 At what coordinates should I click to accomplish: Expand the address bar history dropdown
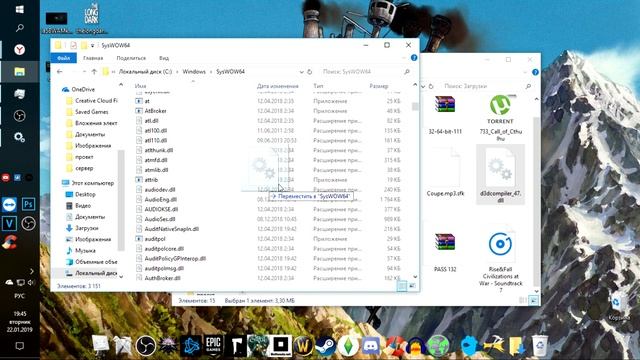301,71
